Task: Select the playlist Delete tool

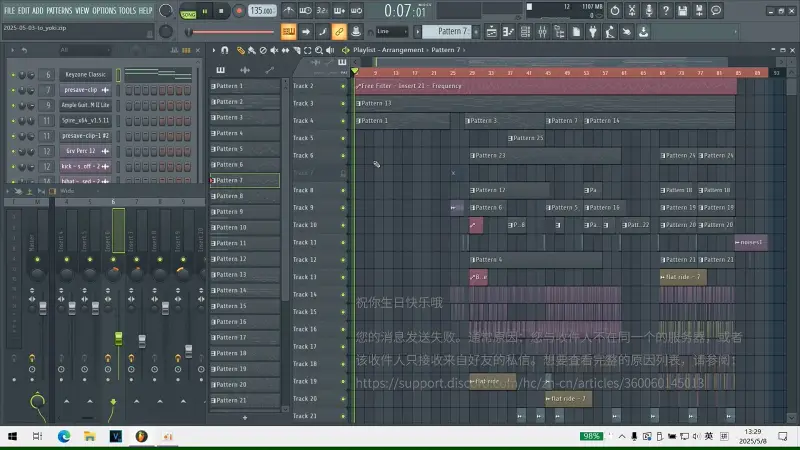Action: coord(263,50)
